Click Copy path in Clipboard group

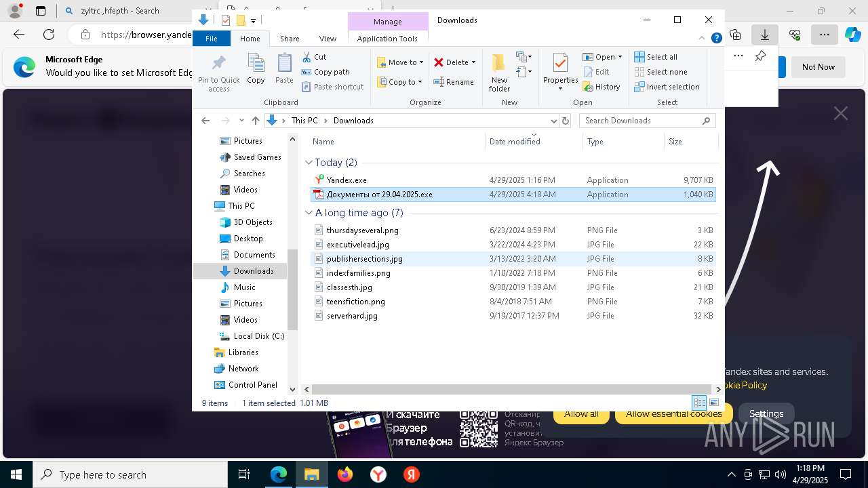tap(325, 72)
